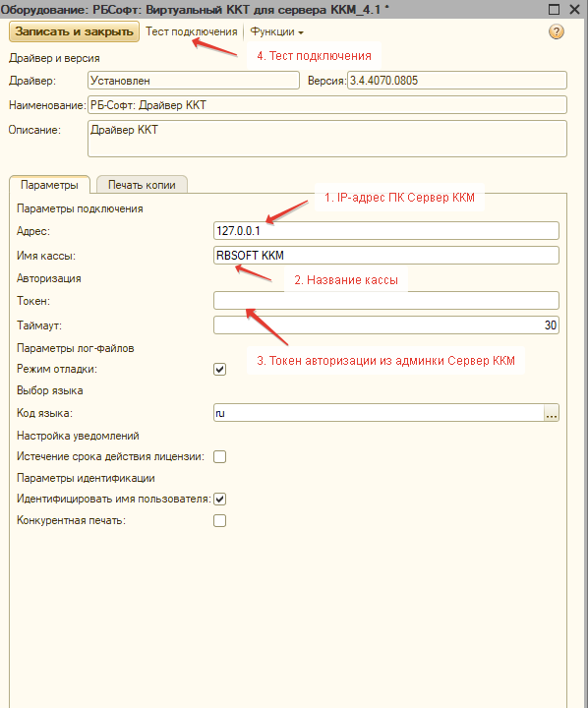The height and width of the screenshot is (708, 588).
Task: Close the equipment settings window
Action: 574,9
